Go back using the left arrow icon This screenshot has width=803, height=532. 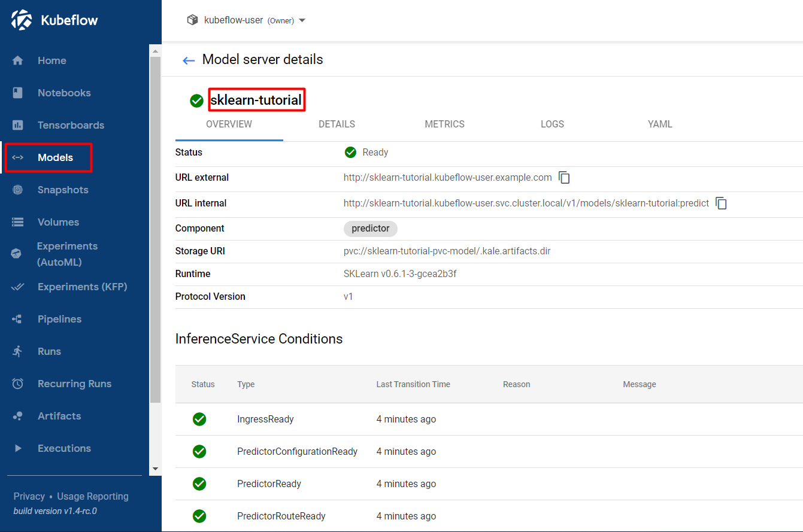[189, 60]
